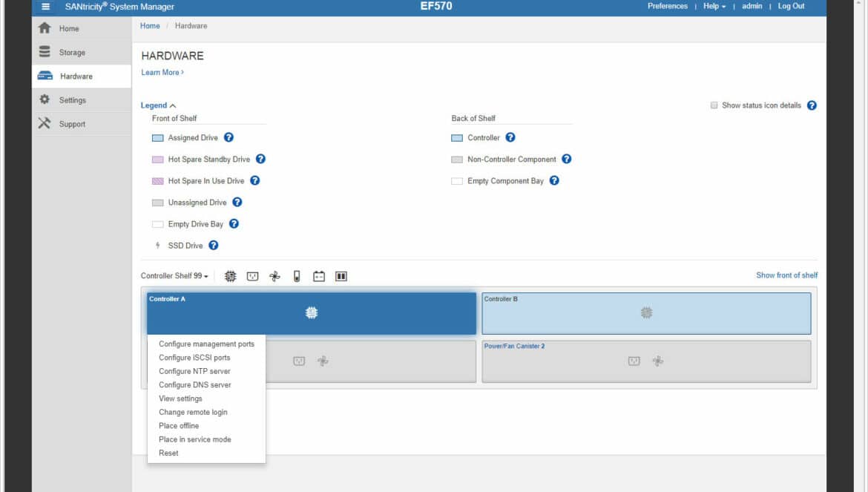
Task: Open help for Hot Spare Standby Drive
Action: (x=260, y=159)
